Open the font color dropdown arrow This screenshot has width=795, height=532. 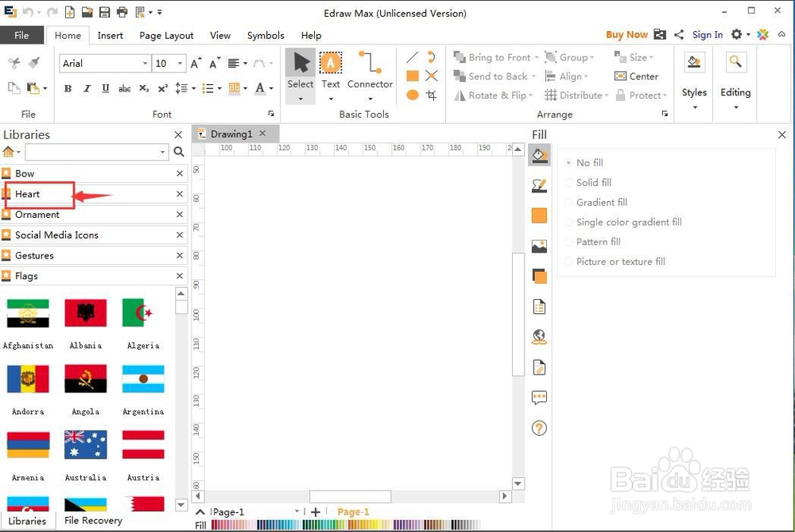[x=271, y=89]
